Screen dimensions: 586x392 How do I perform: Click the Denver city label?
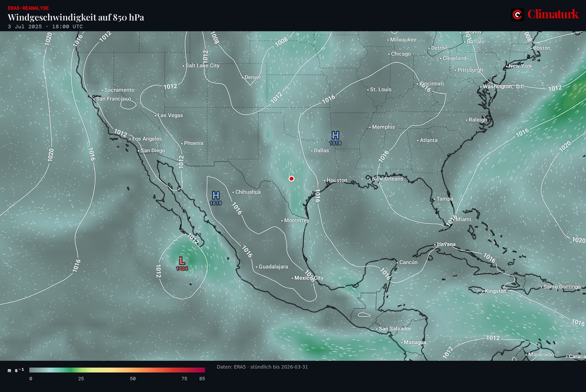[x=253, y=77]
